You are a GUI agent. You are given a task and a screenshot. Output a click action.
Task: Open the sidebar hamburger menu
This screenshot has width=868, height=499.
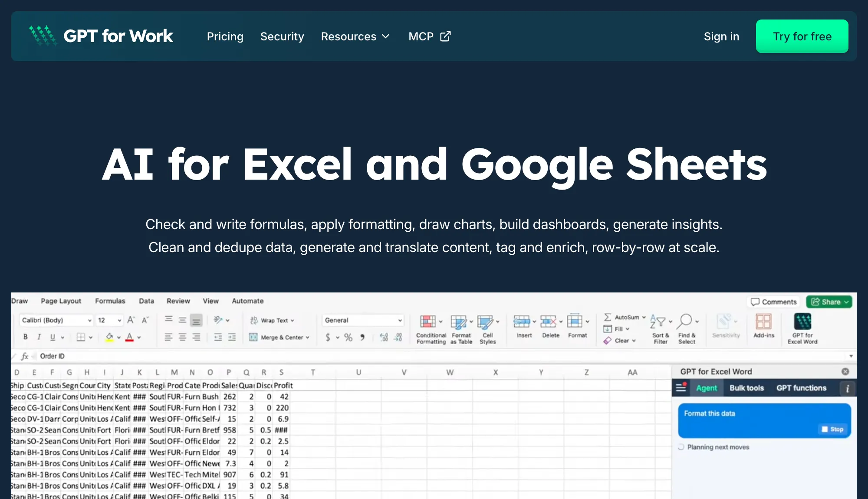(681, 387)
